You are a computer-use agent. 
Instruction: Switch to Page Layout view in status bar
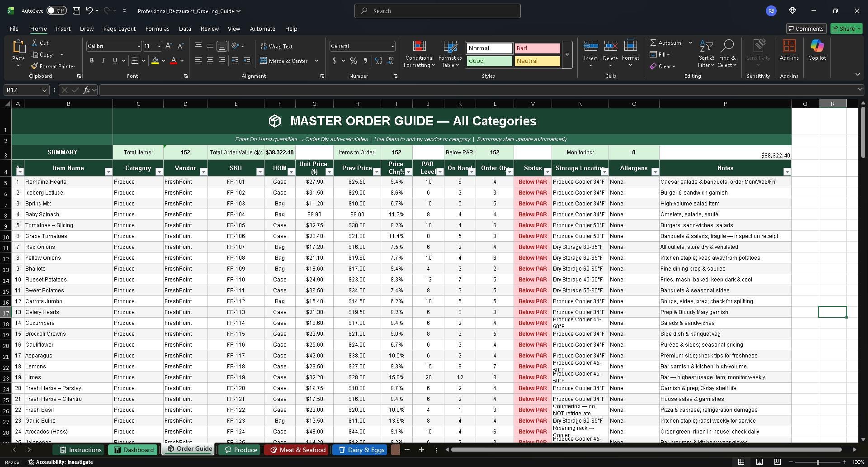pos(759,462)
